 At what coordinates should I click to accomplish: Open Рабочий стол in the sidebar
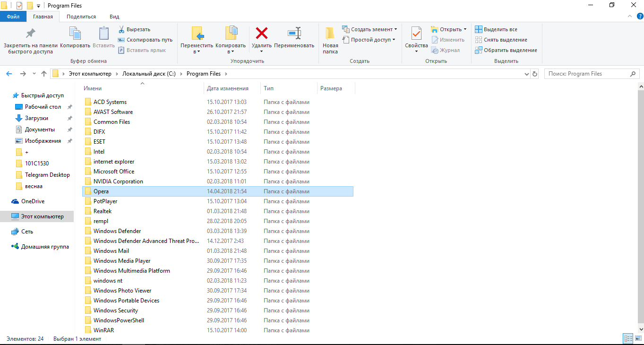click(x=43, y=107)
